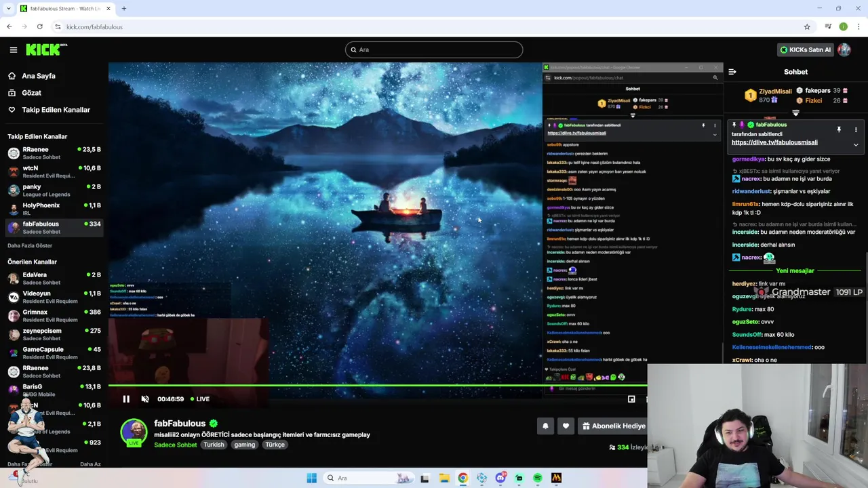Select RRaenee channel with 23,5 B viewers

click(54, 153)
